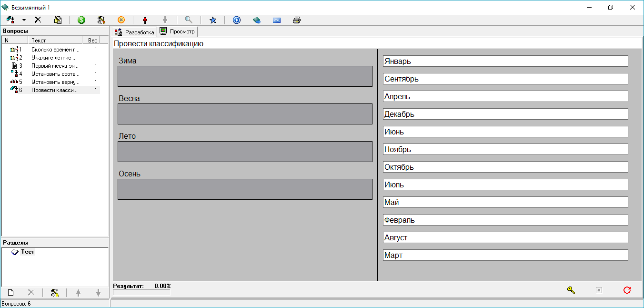The image size is (644, 308).
Task: Click the green dollar coin icon
Action: (x=81, y=20)
